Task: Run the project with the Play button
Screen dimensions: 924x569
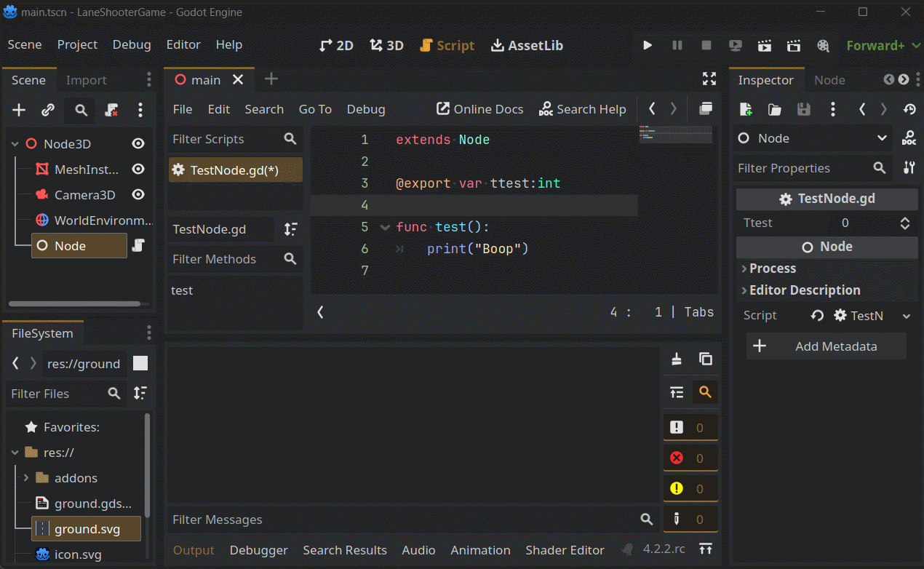Action: [648, 45]
